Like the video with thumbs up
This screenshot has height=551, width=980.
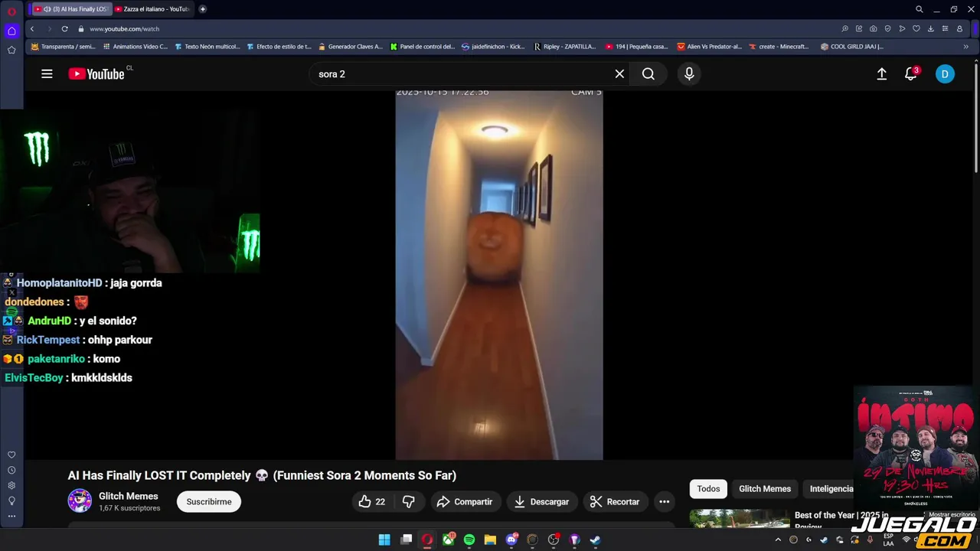(372, 501)
